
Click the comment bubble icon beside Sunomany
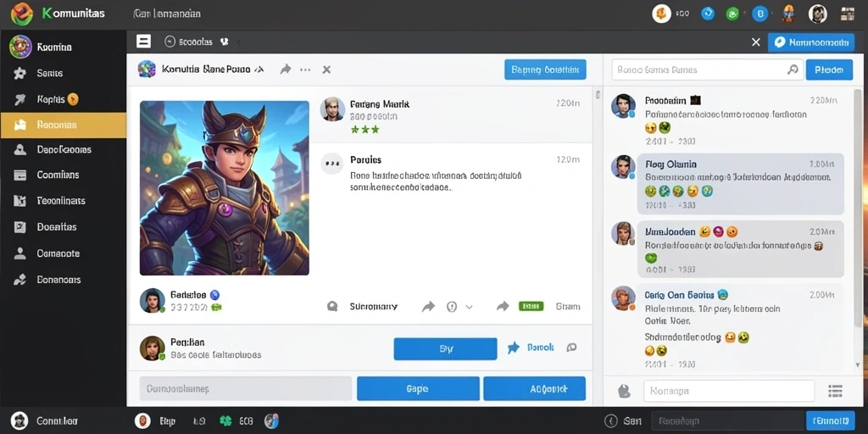coord(332,306)
